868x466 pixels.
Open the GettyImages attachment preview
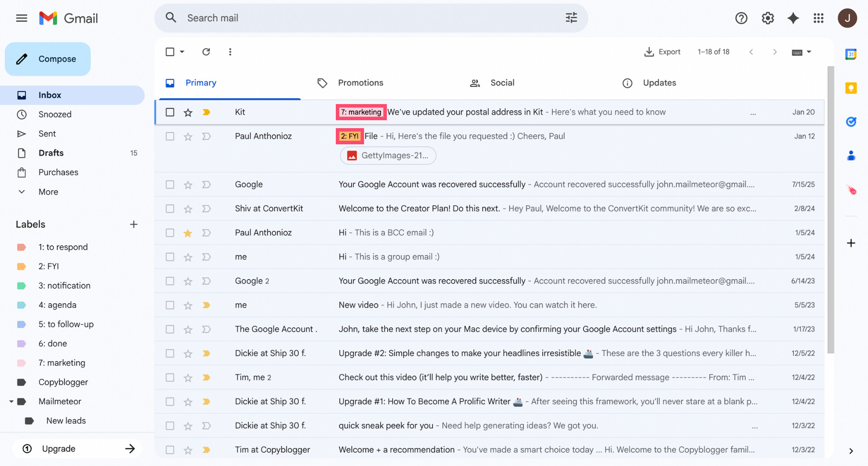tap(387, 155)
